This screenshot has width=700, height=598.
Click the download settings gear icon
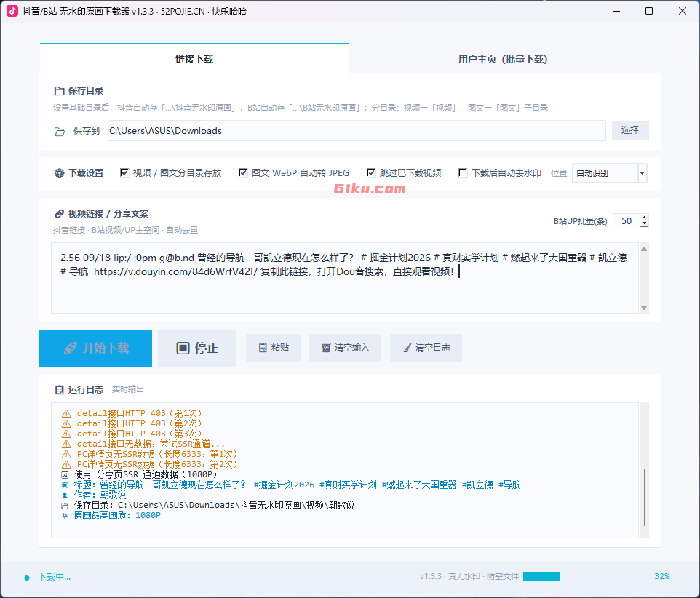pos(60,173)
